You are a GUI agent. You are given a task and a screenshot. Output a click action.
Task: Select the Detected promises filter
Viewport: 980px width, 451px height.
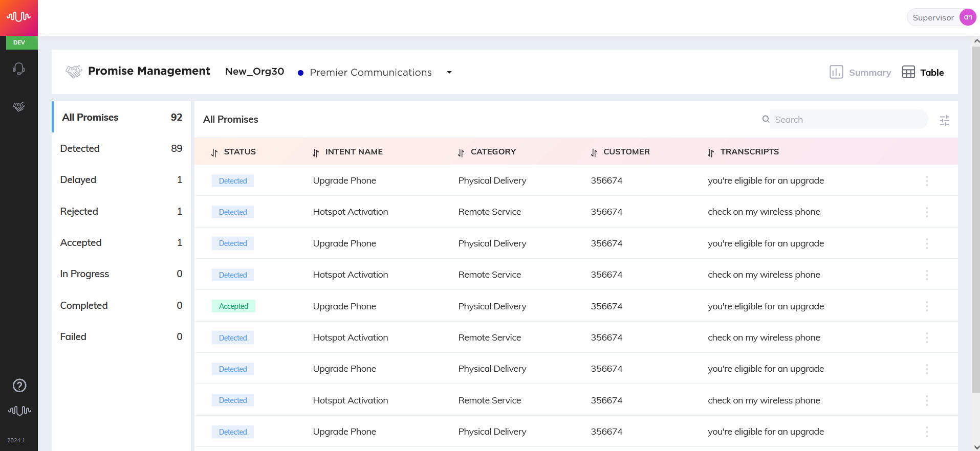(121, 148)
